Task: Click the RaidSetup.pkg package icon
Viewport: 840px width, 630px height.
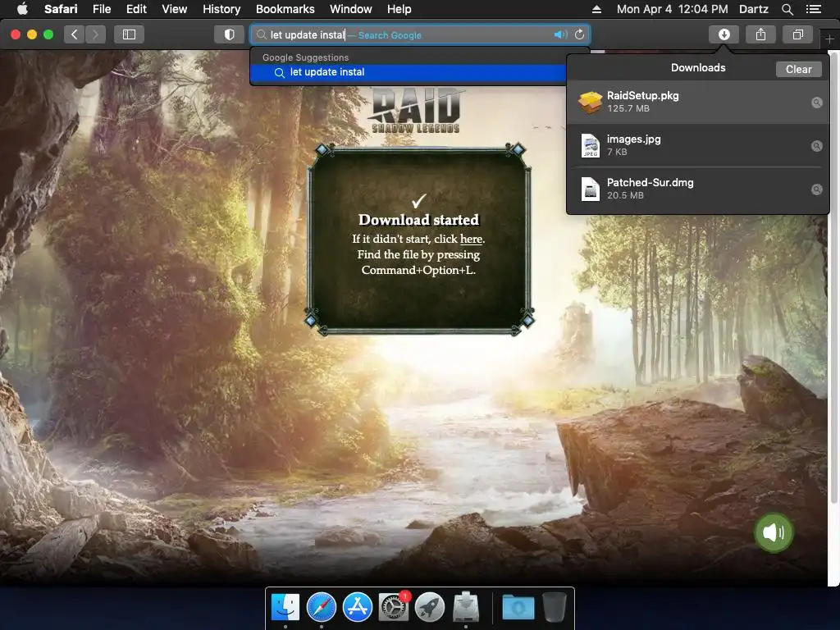Action: 591,102
